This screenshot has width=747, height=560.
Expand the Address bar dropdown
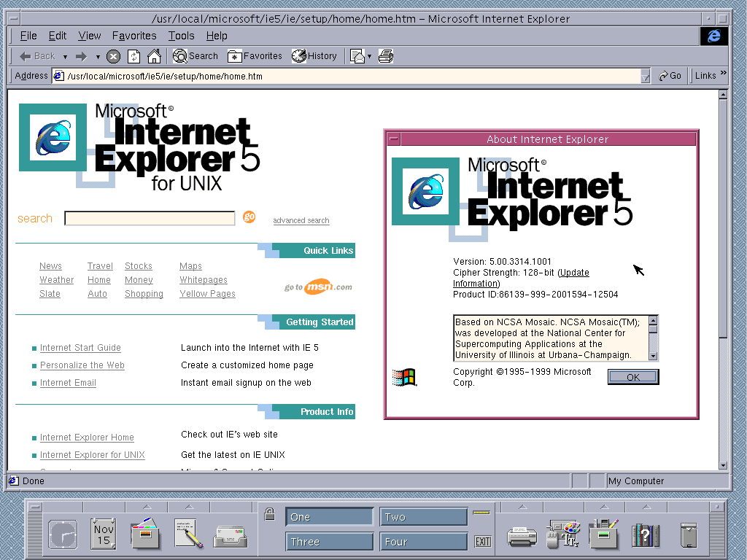tap(646, 76)
